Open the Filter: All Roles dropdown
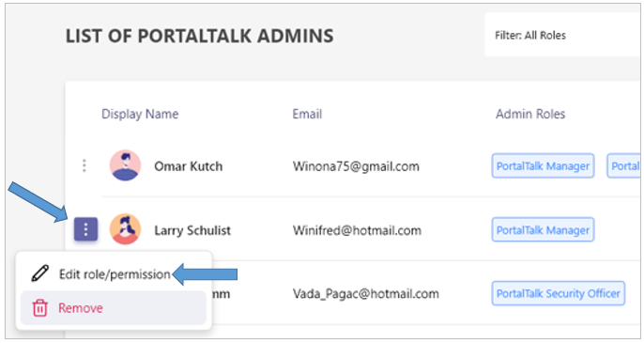This screenshot has width=644, height=343. coord(562,35)
